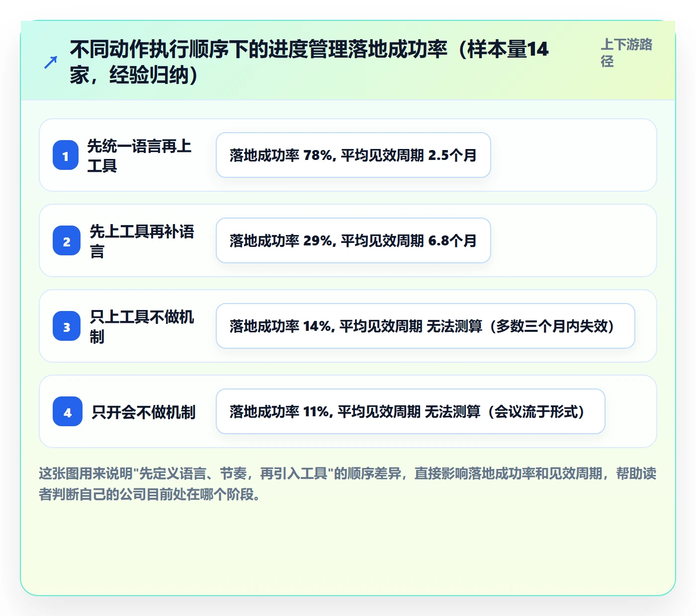The image size is (696, 616).
Task: Select the title 不同动作执行顺序下的进度管理落地成功率
Action: pos(309,62)
